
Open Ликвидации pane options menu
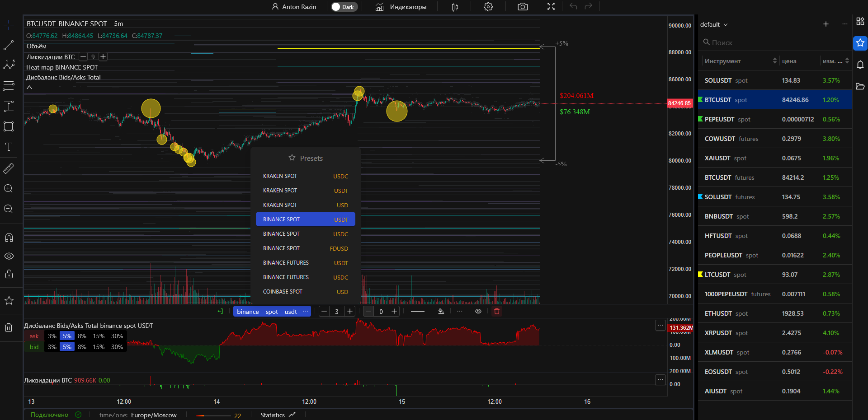click(x=660, y=380)
